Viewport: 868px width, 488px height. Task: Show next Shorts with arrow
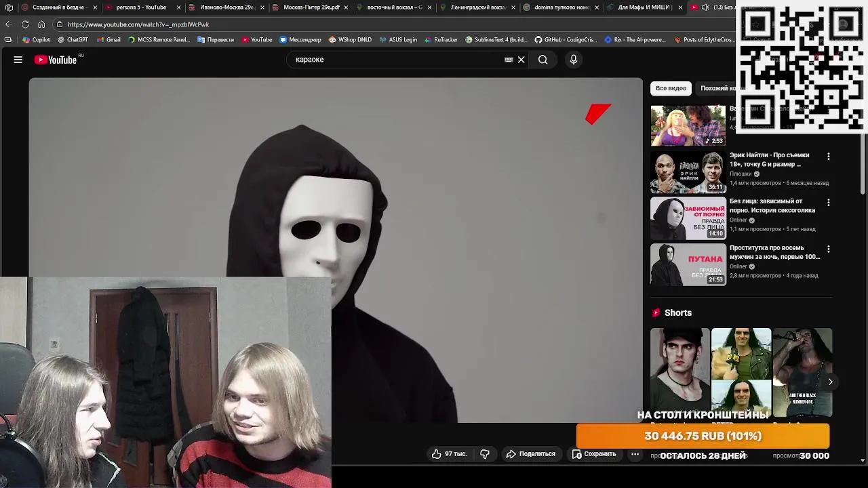point(830,382)
